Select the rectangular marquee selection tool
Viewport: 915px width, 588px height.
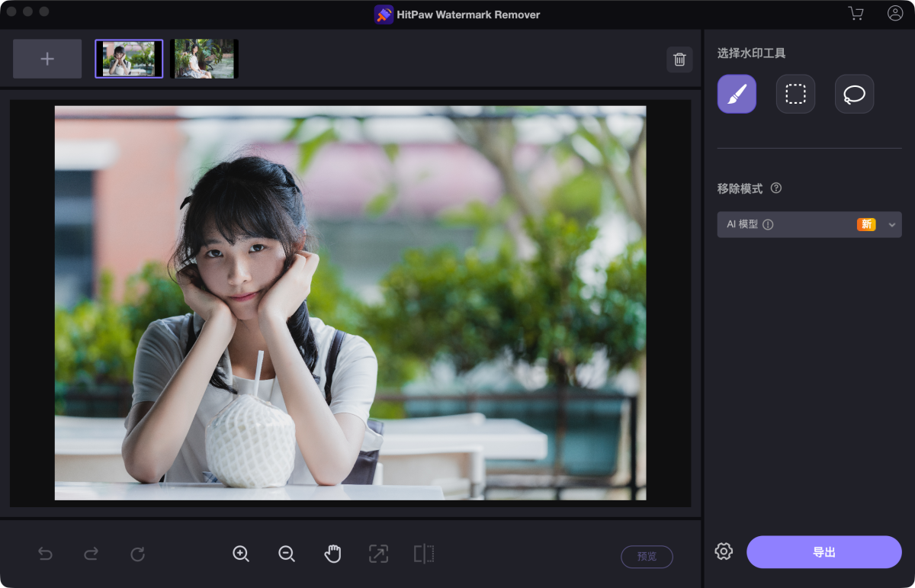(795, 94)
